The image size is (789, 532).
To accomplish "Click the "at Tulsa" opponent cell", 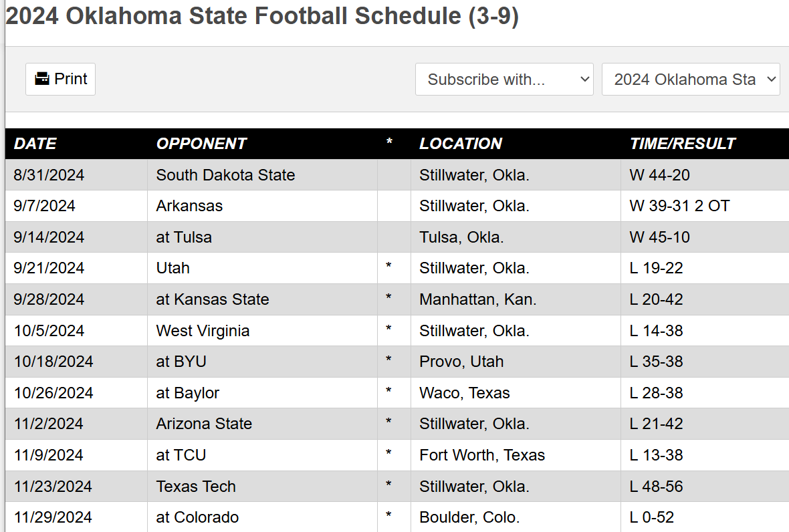I will tap(184, 237).
